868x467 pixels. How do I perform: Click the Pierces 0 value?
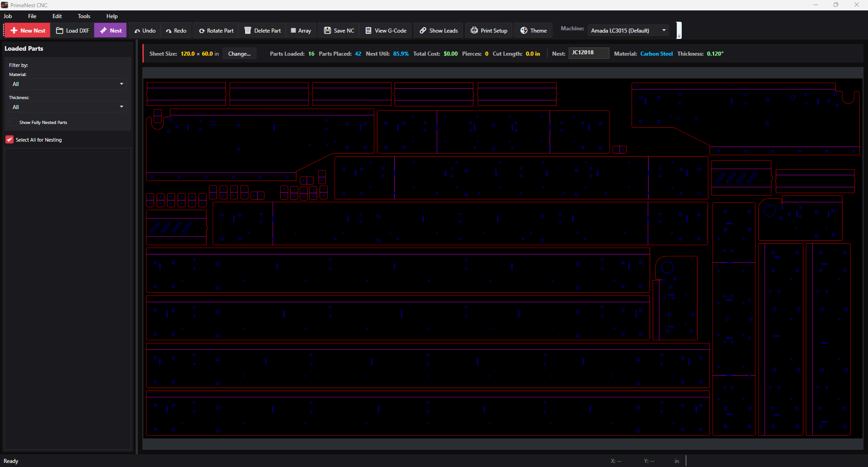point(486,53)
